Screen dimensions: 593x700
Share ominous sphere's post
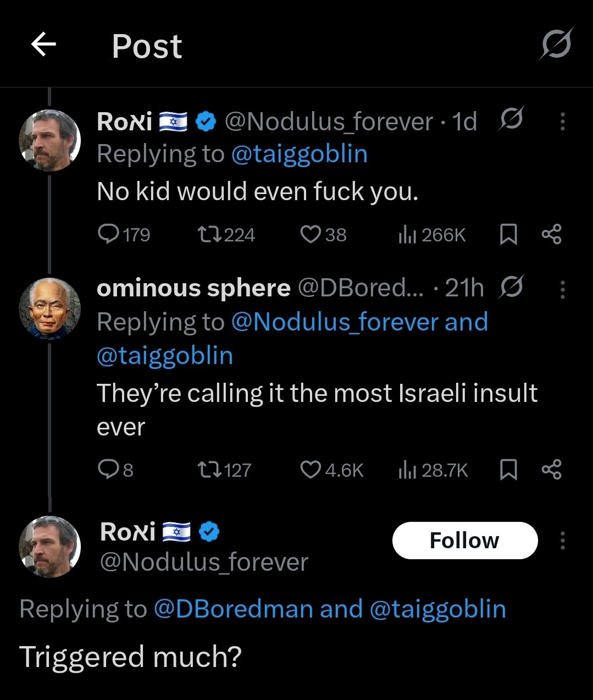click(x=551, y=470)
